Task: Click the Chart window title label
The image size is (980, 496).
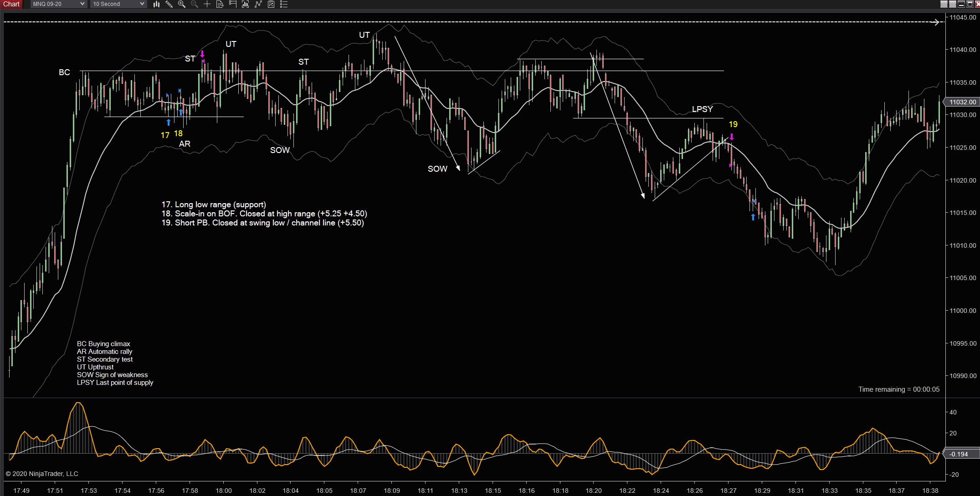Action: 12,4
